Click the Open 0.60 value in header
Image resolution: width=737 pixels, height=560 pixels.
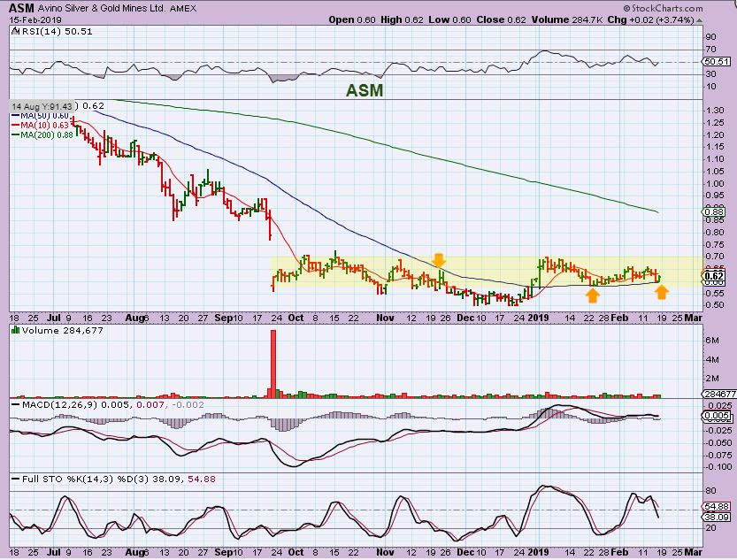[x=352, y=19]
